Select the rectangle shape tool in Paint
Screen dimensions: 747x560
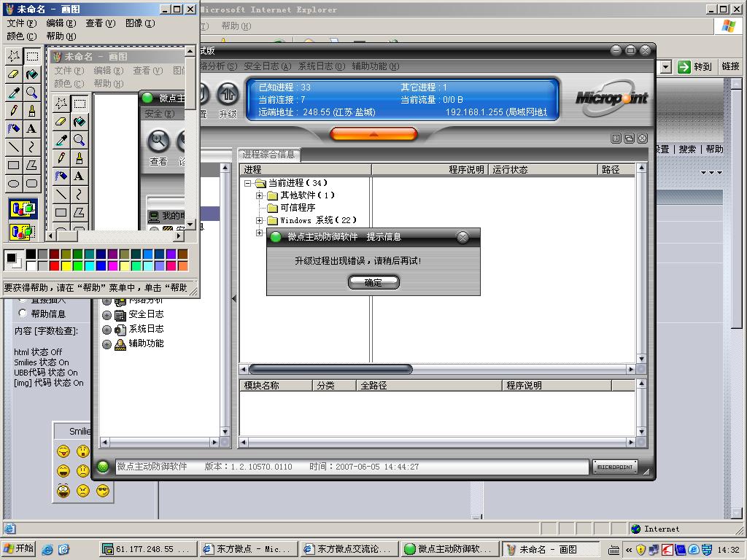click(x=14, y=165)
